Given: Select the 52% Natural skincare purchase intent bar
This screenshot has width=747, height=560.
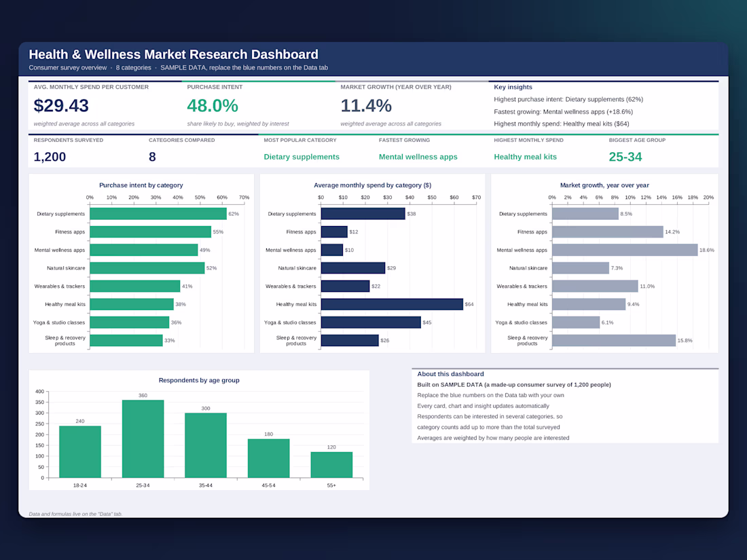Looking at the screenshot, I should pyautogui.click(x=147, y=268).
